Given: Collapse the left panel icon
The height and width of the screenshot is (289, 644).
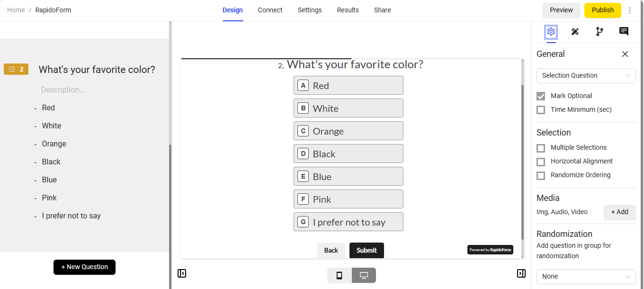Looking at the screenshot, I should coord(182,273).
